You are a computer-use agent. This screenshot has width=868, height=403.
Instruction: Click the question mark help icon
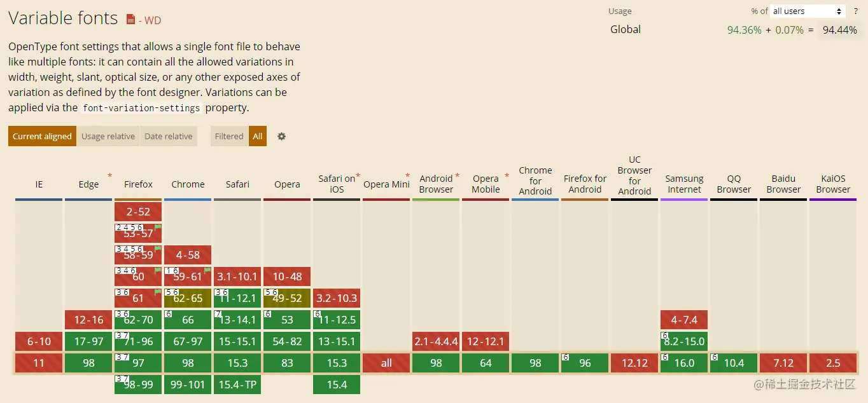point(856,11)
